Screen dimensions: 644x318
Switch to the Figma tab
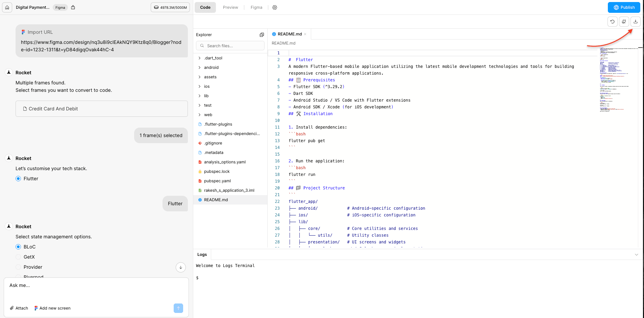(256, 7)
